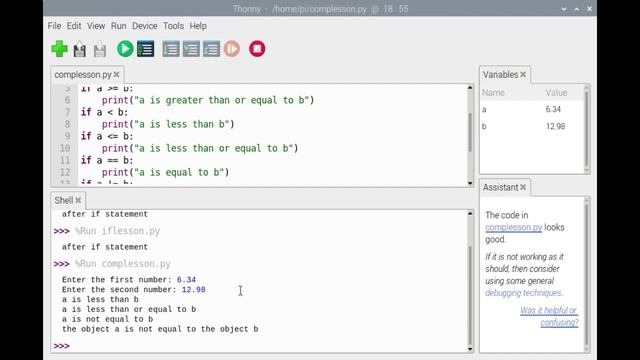Viewport: 640px width, 360px height.
Task: Click line 11 'if a == b:'
Action: pyautogui.click(x=107, y=160)
